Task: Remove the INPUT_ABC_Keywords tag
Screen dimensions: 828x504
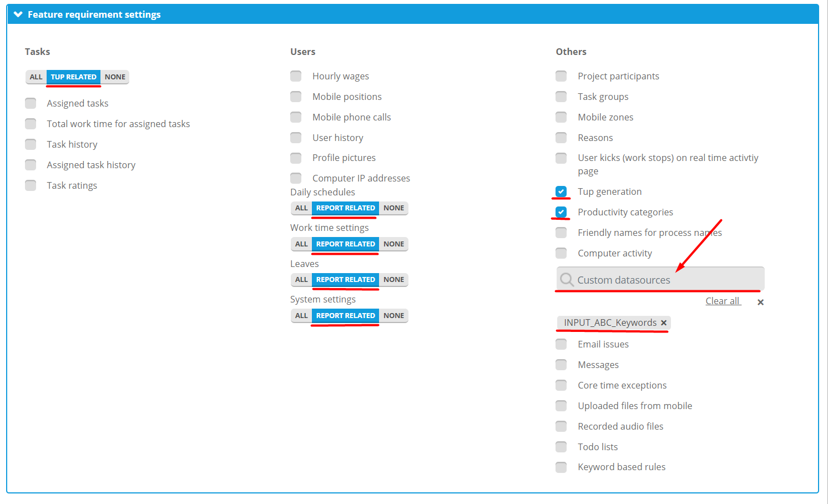Action: click(664, 322)
